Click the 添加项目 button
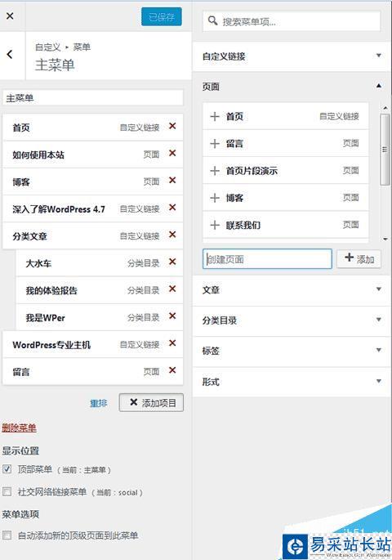The height and width of the screenshot is (560, 392). [x=151, y=403]
